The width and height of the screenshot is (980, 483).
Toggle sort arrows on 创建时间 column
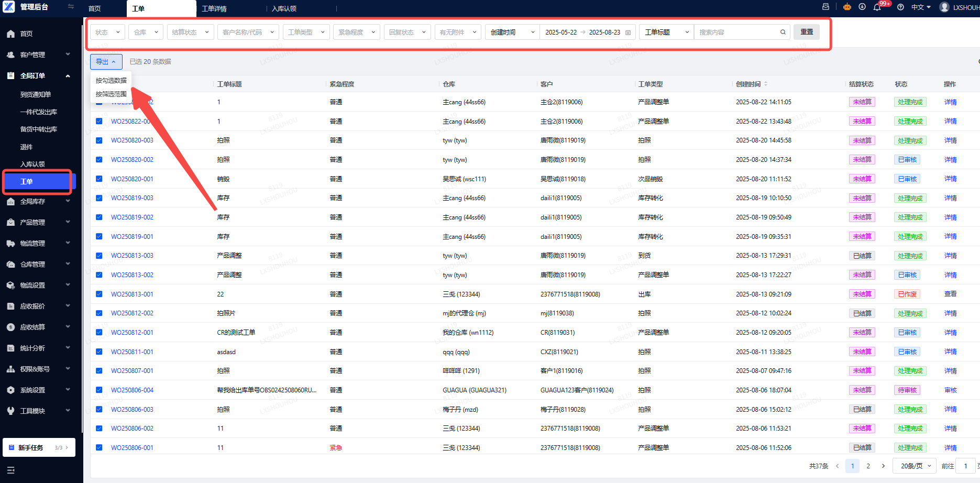766,84
